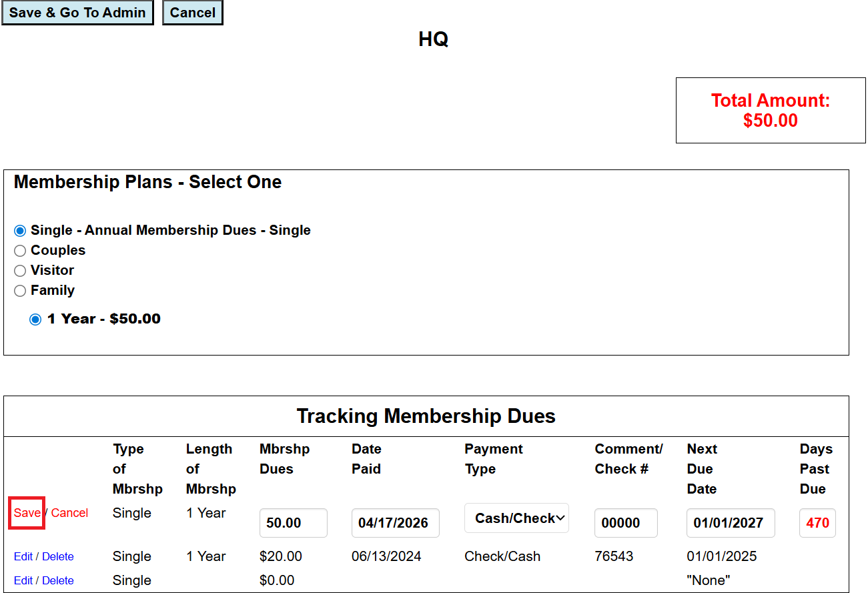Screen dimensions: 868x593
Task: Click the Cancel button beside Save & Go To Admin
Action: [193, 13]
